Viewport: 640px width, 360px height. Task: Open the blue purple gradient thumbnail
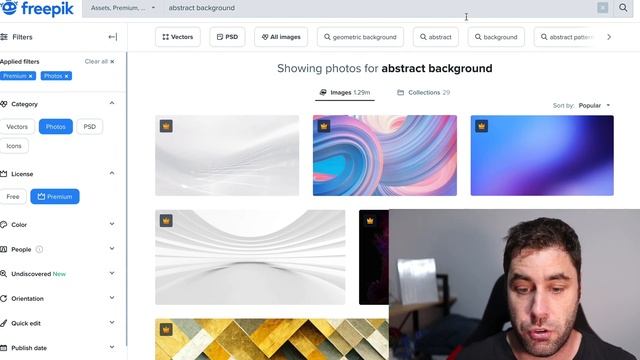pos(542,156)
